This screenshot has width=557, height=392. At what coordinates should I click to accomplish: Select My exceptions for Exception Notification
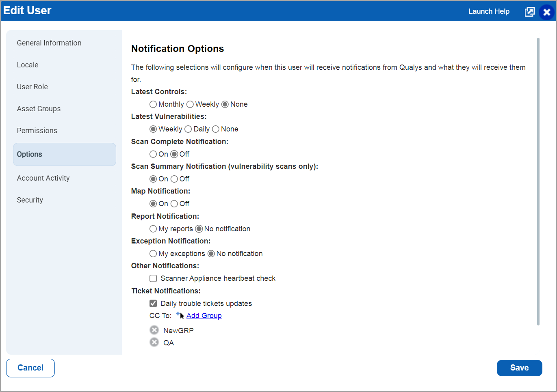pyautogui.click(x=153, y=254)
